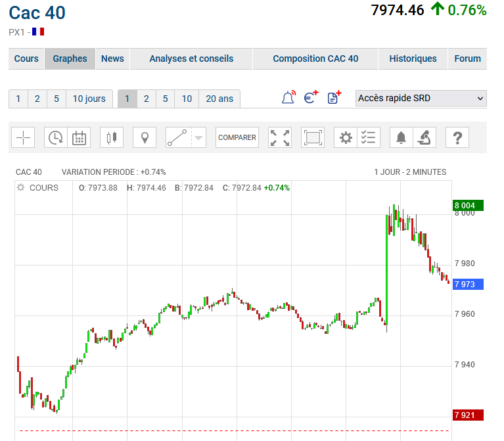
Task: Add to portfolio with euro plus icon
Action: pyautogui.click(x=311, y=97)
